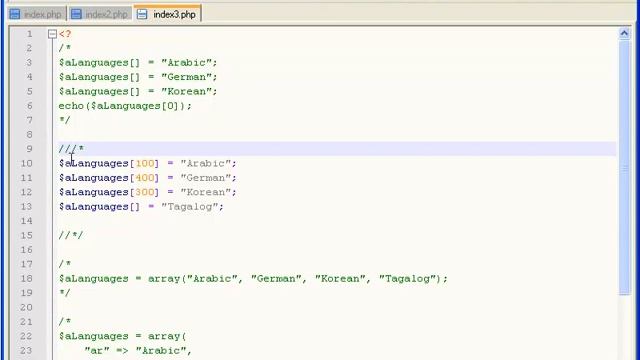Switch to the index.php tab
The image size is (640, 360).
36,14
